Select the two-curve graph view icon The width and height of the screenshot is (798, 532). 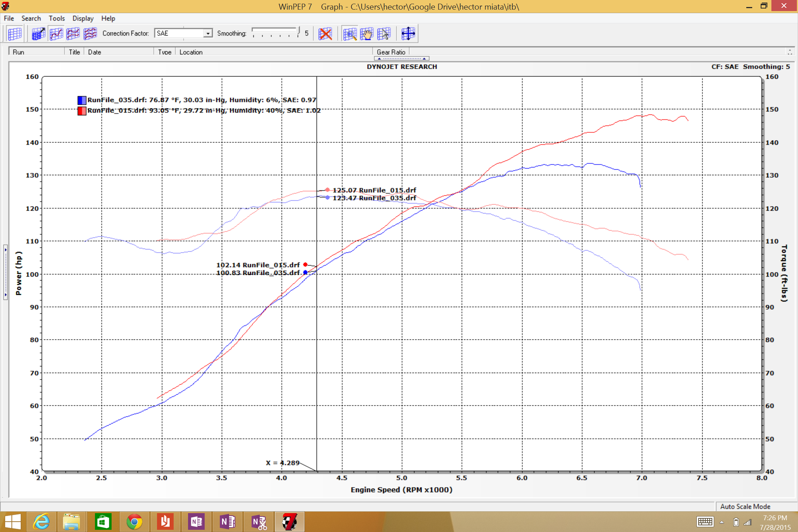coord(73,34)
